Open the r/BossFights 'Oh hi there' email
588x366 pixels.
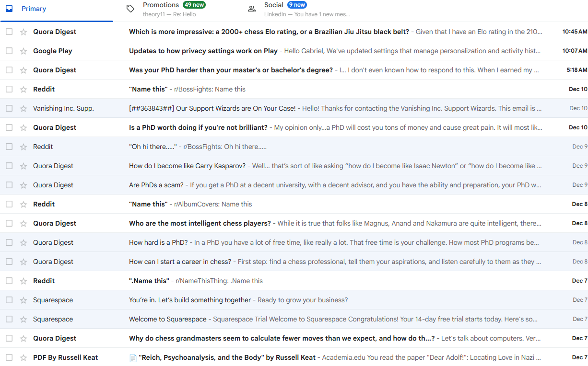coord(153,147)
